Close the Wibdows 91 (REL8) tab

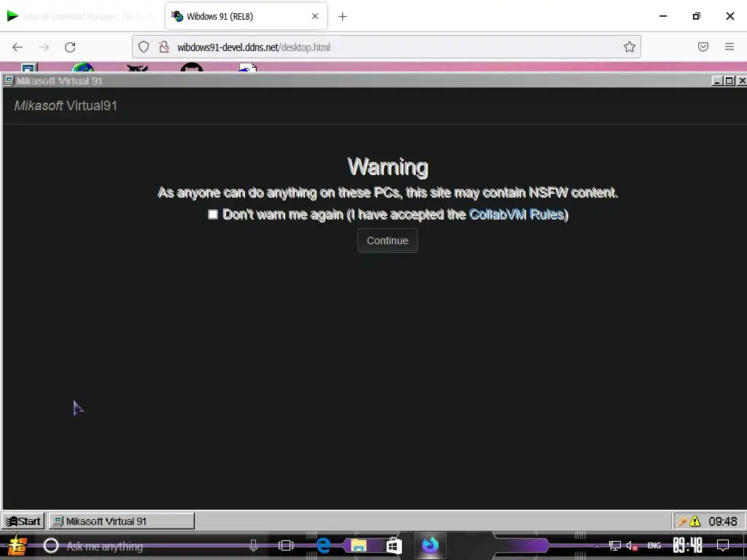315,16
